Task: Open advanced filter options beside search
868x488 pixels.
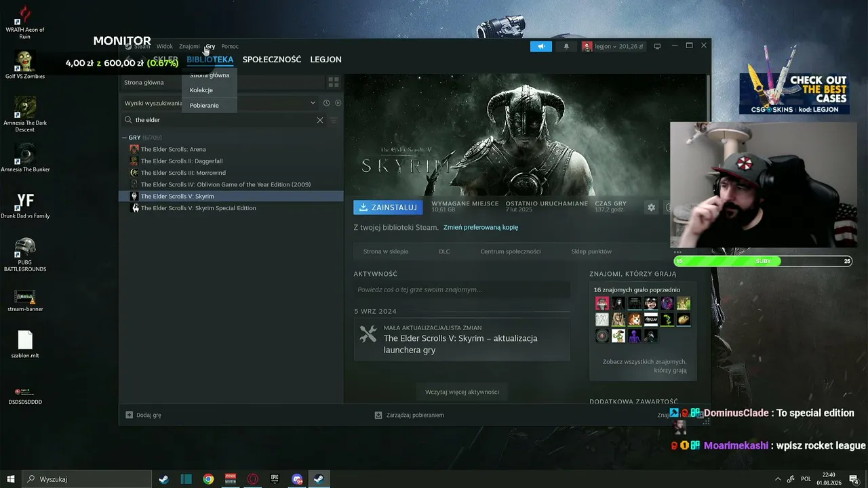Action: pyautogui.click(x=333, y=120)
